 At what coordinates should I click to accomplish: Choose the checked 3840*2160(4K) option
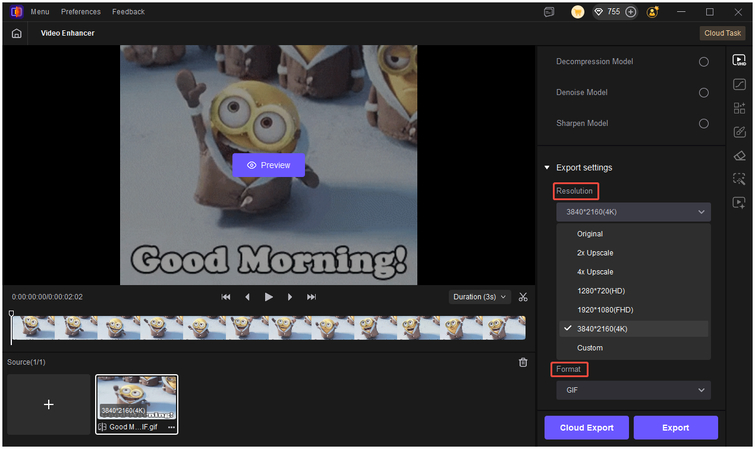coord(633,329)
